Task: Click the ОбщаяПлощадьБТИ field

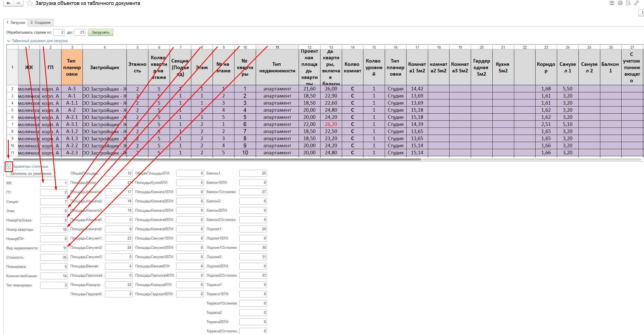Action: 190,173
